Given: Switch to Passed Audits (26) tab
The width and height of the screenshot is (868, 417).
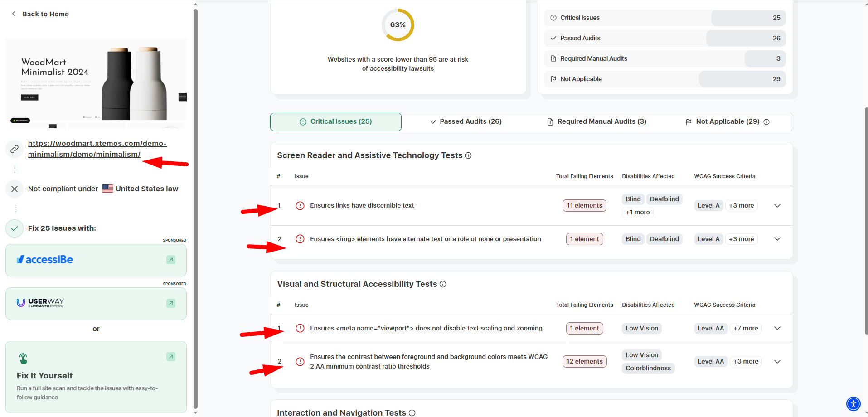Looking at the screenshot, I should click(x=466, y=121).
